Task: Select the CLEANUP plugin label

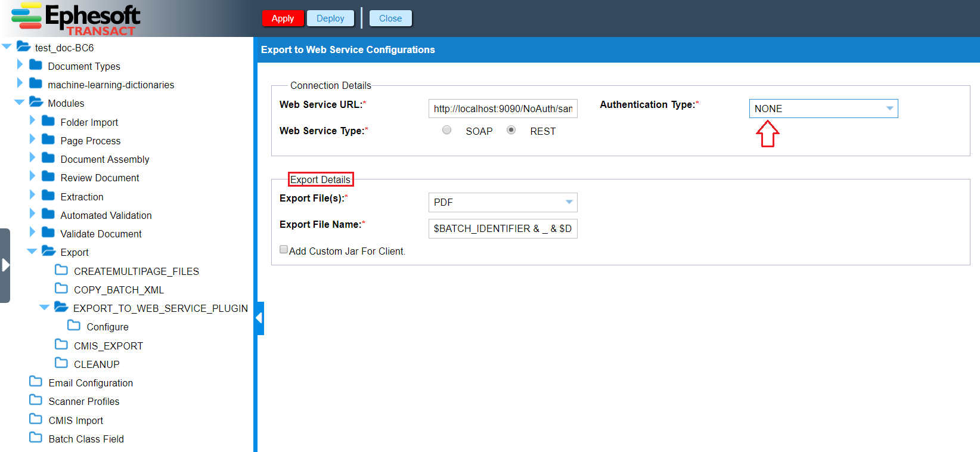Action: click(x=97, y=364)
